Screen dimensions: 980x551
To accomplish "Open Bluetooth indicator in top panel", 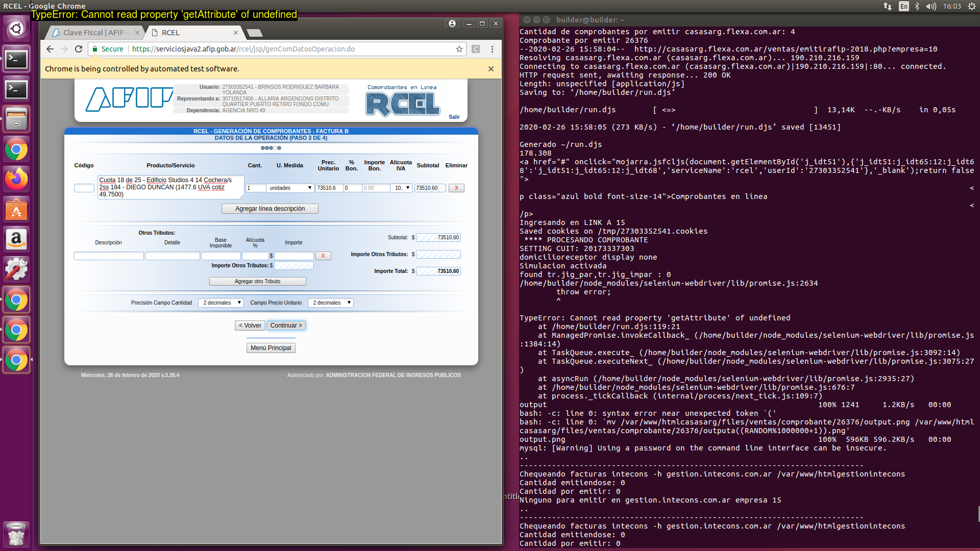I will 917,6.
